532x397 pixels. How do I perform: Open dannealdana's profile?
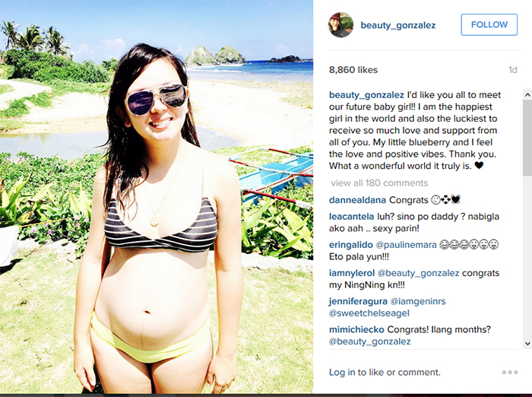pos(358,200)
